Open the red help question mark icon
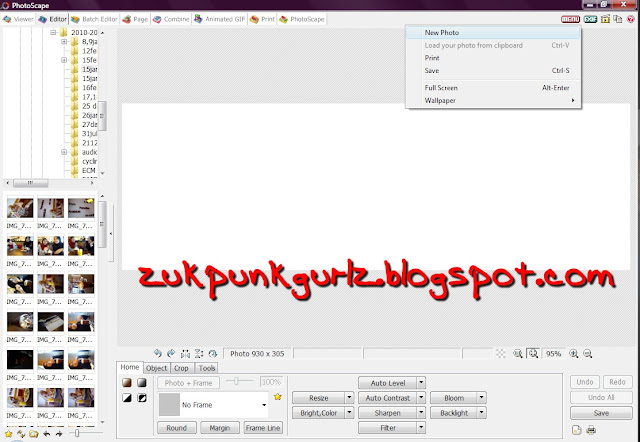Screen dimensions: 640x442 [x=631, y=19]
